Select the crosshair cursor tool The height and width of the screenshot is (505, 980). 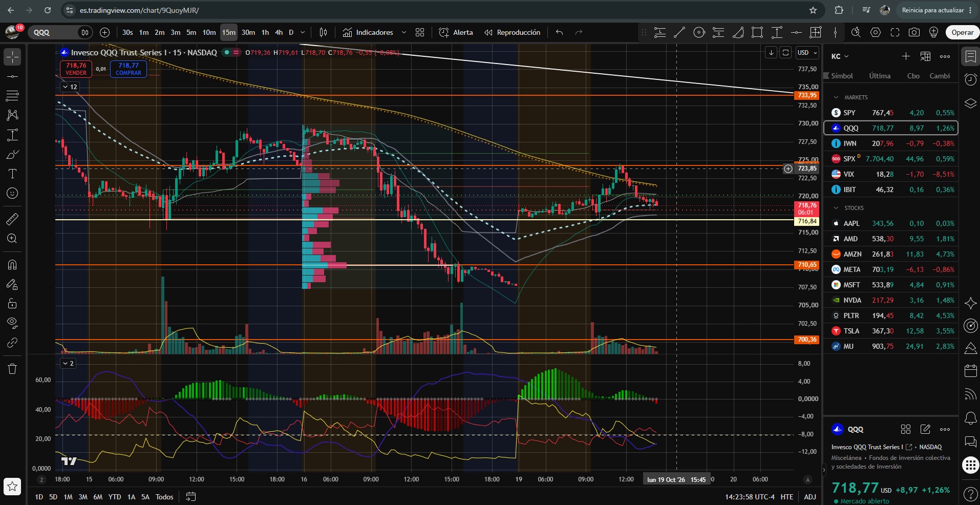(x=12, y=57)
